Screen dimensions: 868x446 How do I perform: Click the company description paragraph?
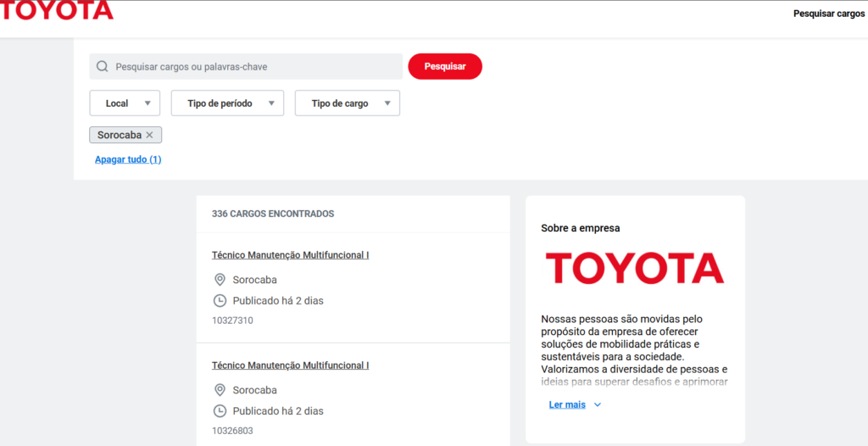634,350
